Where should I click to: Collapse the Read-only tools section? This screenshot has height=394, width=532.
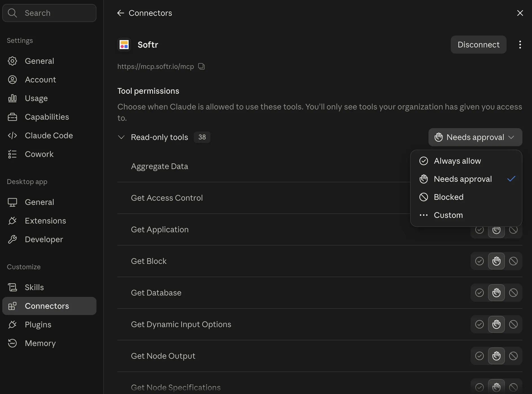tap(121, 137)
